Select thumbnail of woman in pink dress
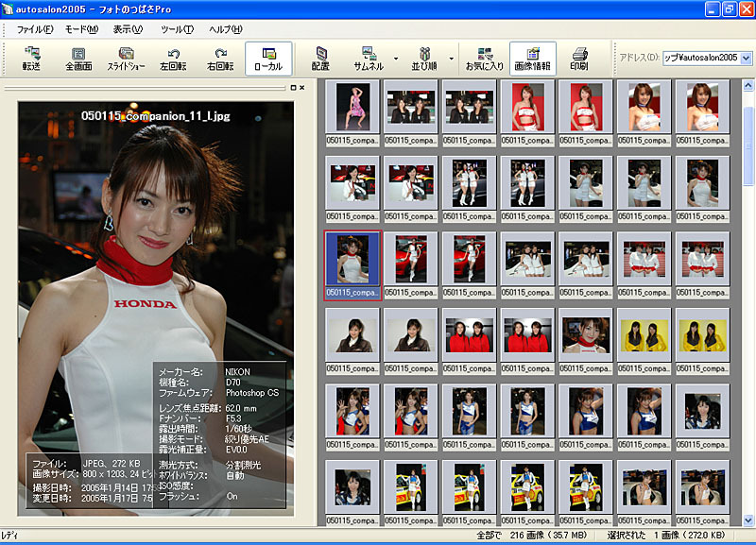 [352, 107]
